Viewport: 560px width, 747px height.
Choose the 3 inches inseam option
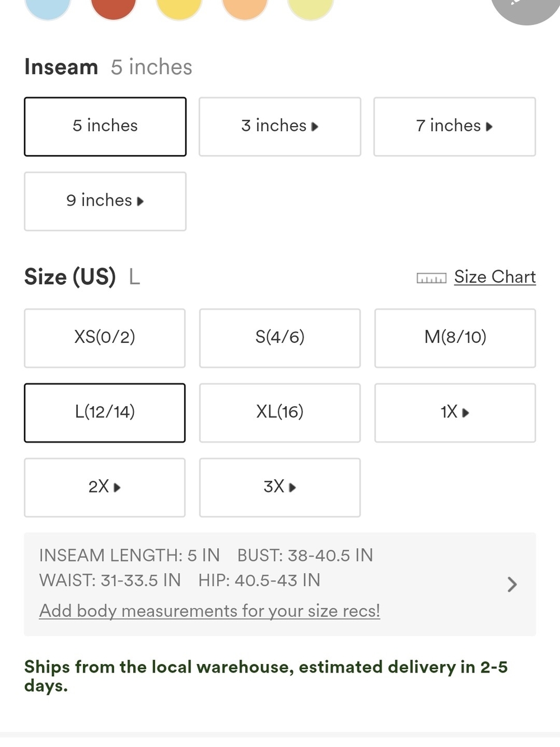point(280,127)
